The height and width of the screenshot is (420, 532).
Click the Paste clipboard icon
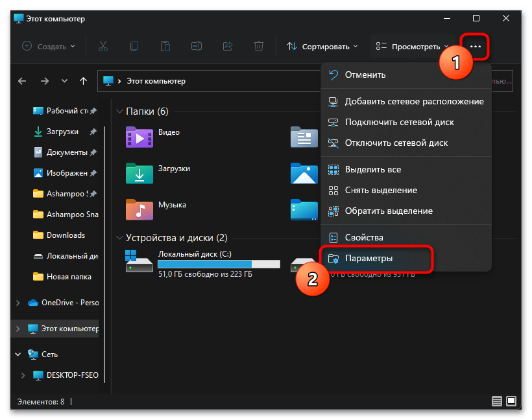(x=165, y=46)
